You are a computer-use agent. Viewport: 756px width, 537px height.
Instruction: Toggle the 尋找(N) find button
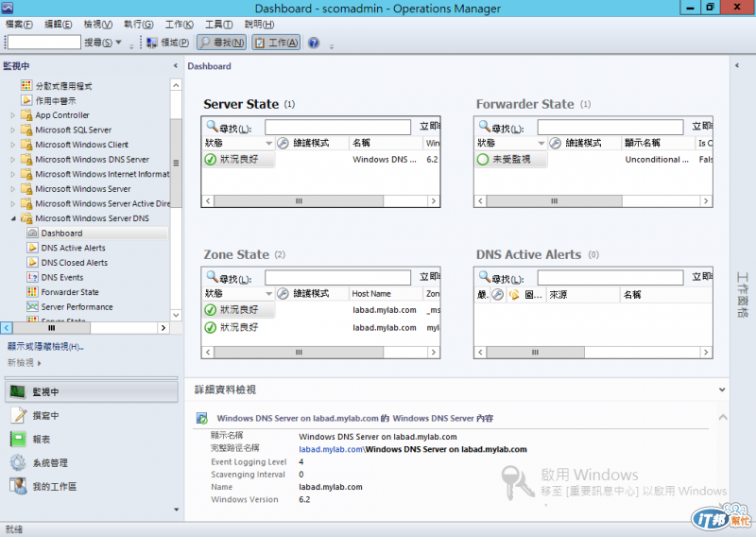(222, 43)
